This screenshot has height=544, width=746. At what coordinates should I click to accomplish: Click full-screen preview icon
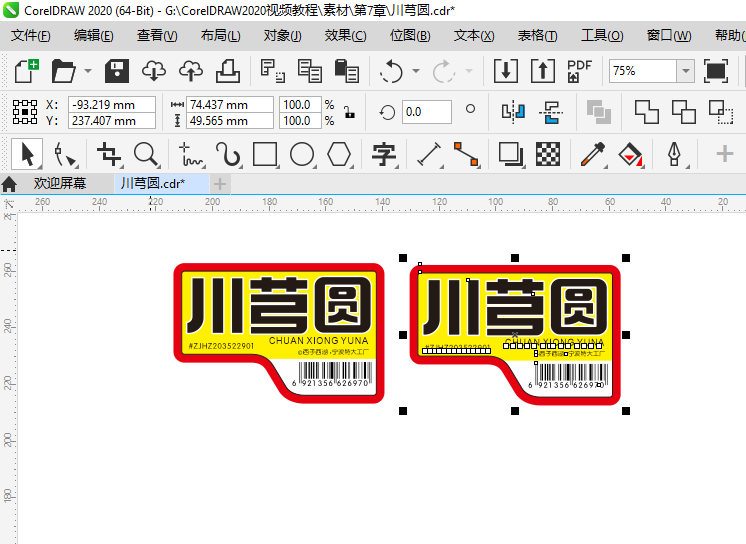pyautogui.click(x=716, y=71)
